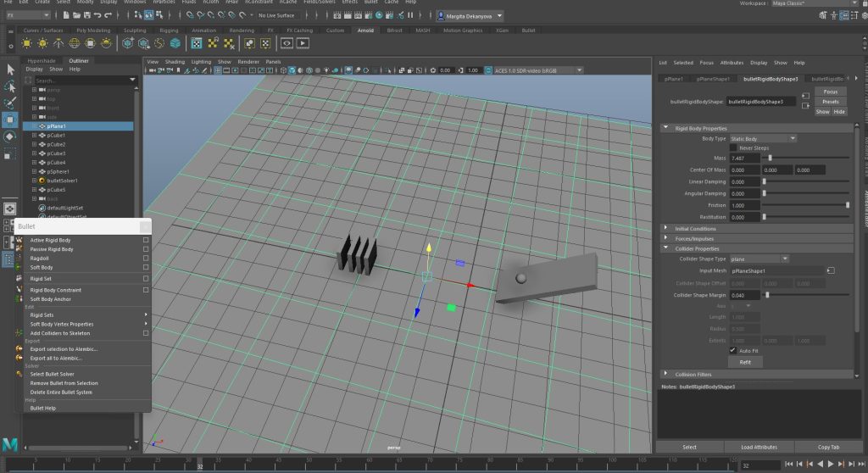Open Passive Rigid Body option box
Screen dimensions: 868x473
point(146,249)
